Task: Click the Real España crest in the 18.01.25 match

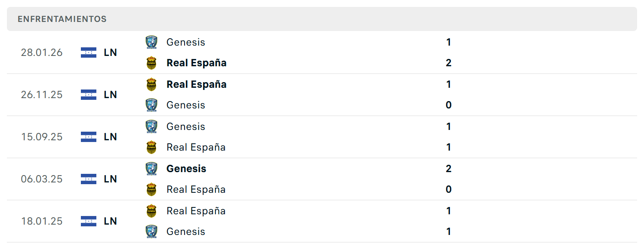Action: (151, 211)
